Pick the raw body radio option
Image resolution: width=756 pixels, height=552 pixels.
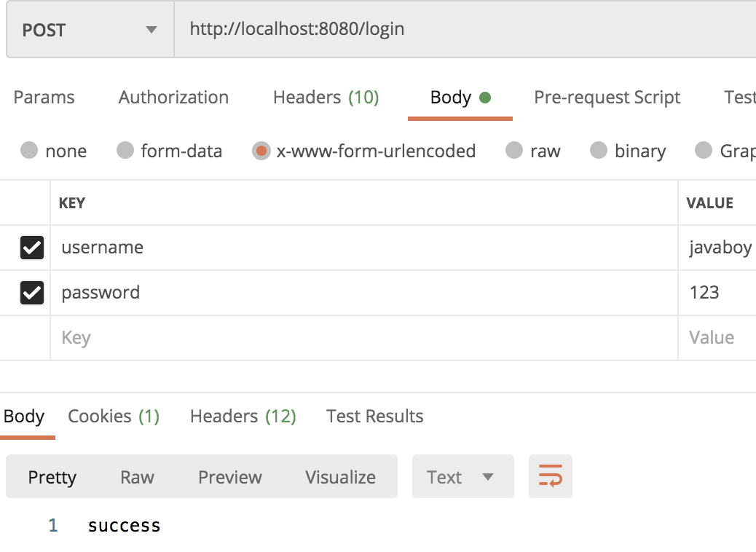coord(514,151)
